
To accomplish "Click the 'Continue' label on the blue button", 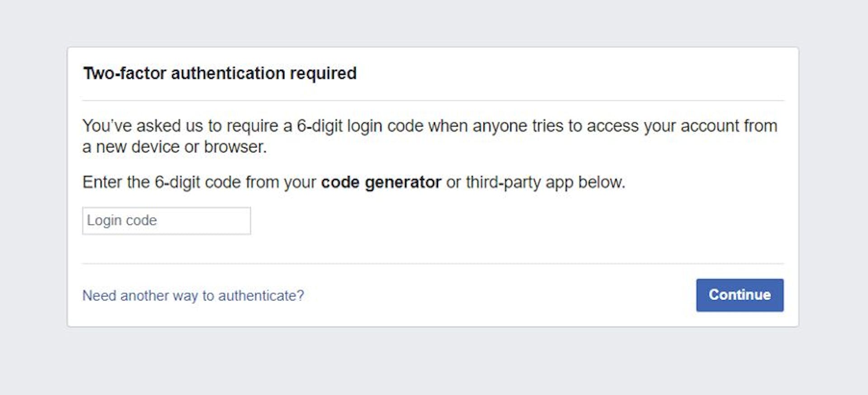I will tap(740, 295).
